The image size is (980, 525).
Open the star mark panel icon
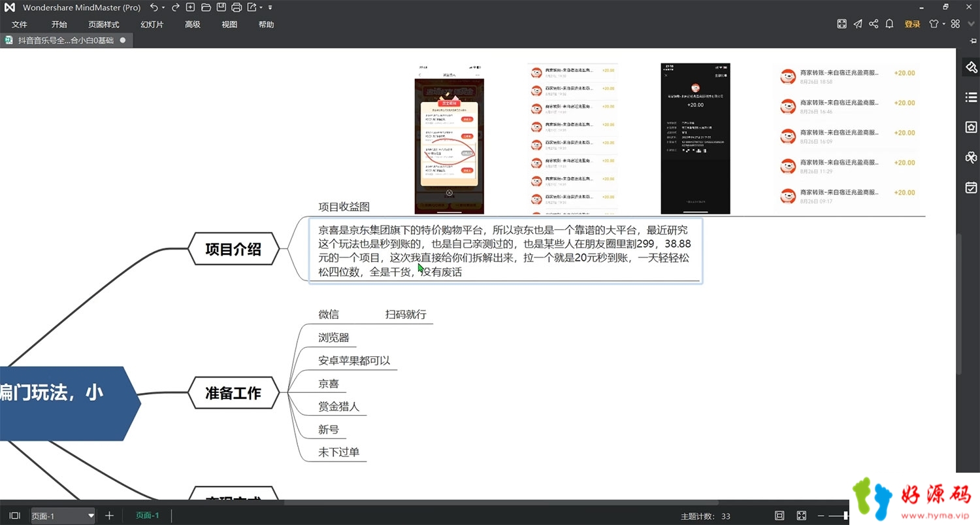point(971,127)
